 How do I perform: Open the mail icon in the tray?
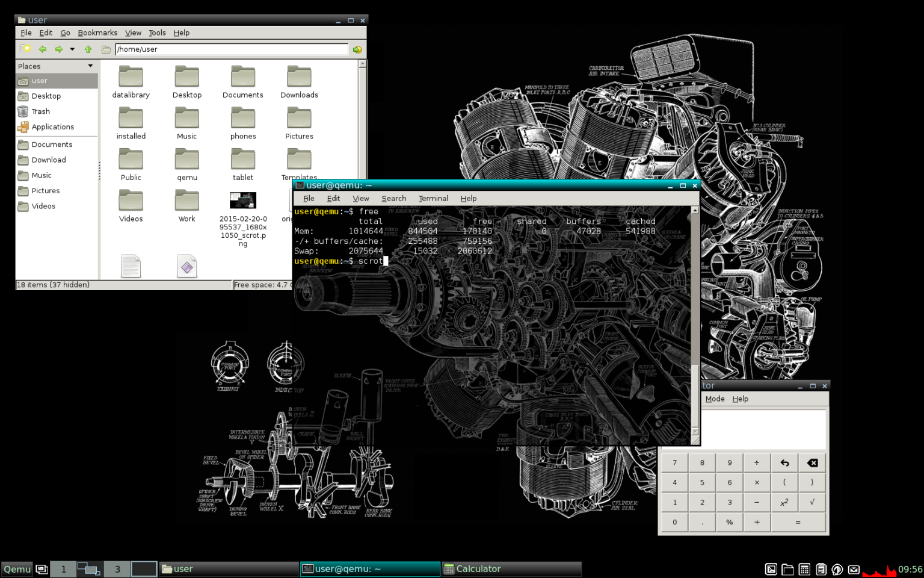click(854, 569)
